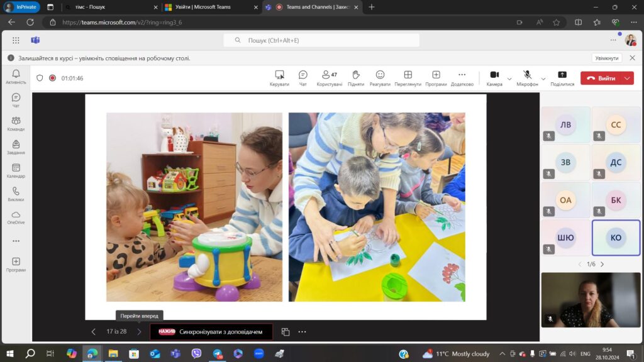Click Увімкнути to enable notifications
The width and height of the screenshot is (644, 362).
[x=607, y=58]
